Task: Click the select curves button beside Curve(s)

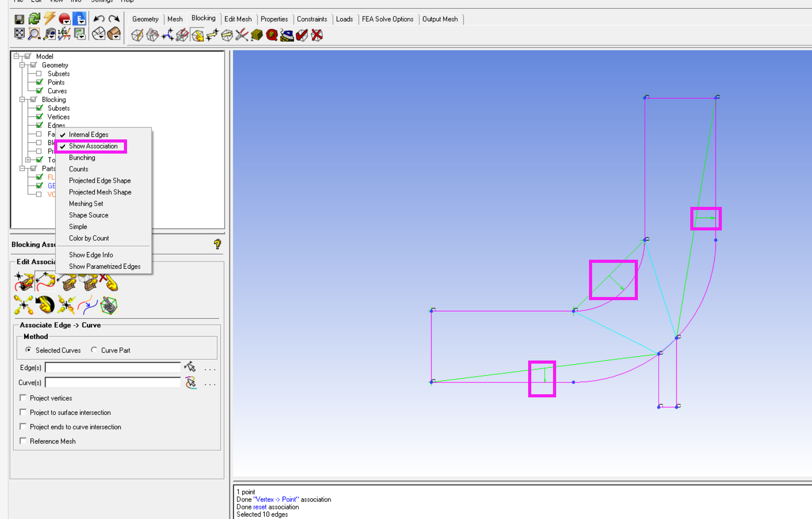Action: click(191, 382)
